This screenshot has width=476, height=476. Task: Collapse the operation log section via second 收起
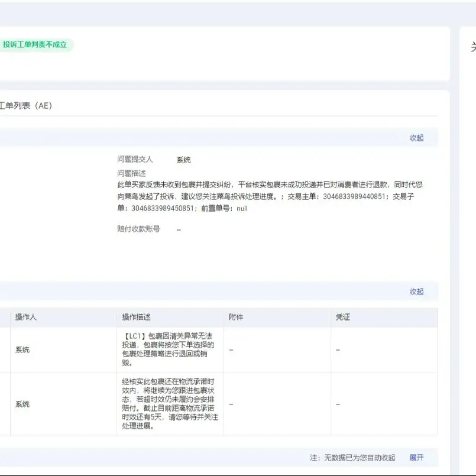point(416,292)
